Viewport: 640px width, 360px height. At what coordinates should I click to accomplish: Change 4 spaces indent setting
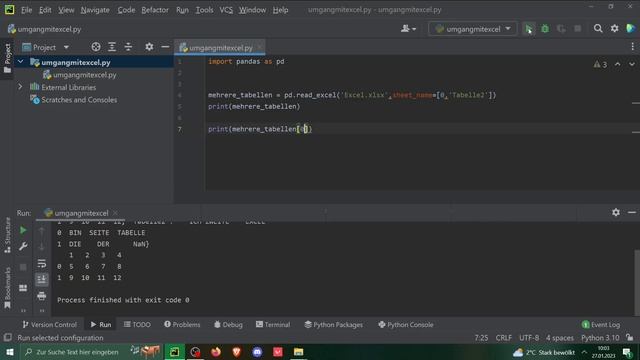pos(560,338)
